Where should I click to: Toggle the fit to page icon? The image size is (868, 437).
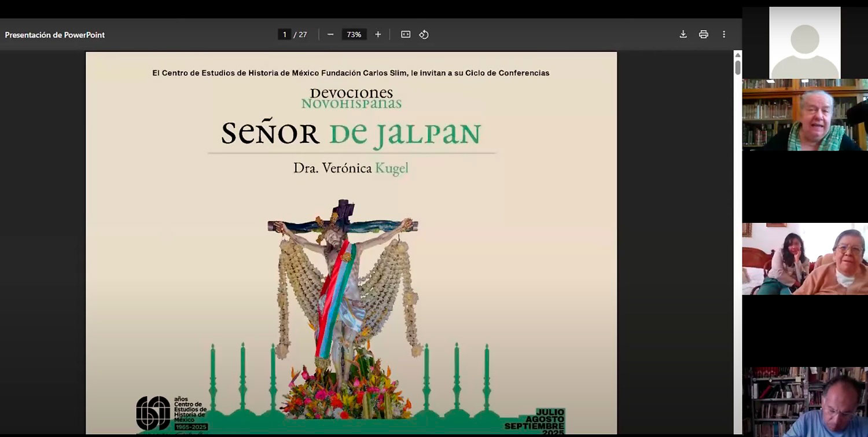point(406,35)
